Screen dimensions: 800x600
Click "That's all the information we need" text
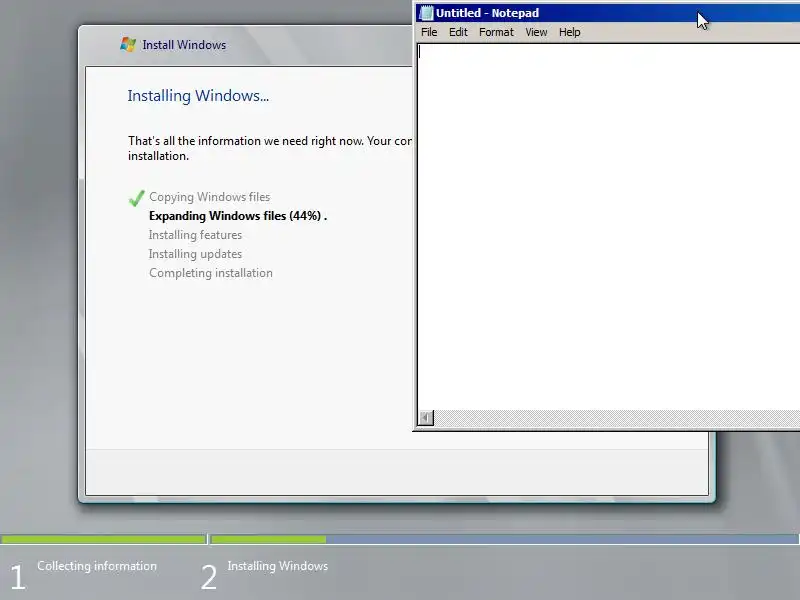pyautogui.click(x=270, y=148)
